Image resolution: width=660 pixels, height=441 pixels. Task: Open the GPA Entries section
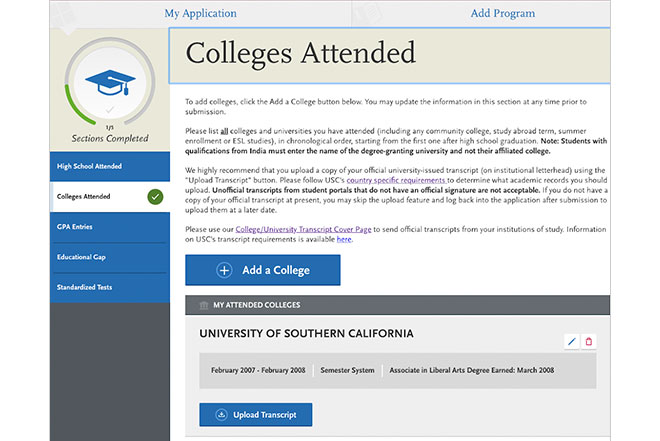[75, 227]
